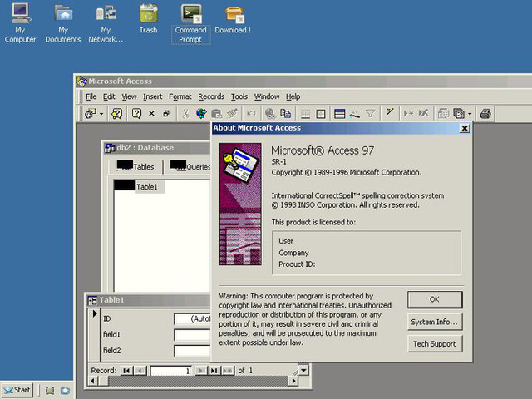Open the Tools menu
This screenshot has width=532, height=399.
pyautogui.click(x=239, y=96)
